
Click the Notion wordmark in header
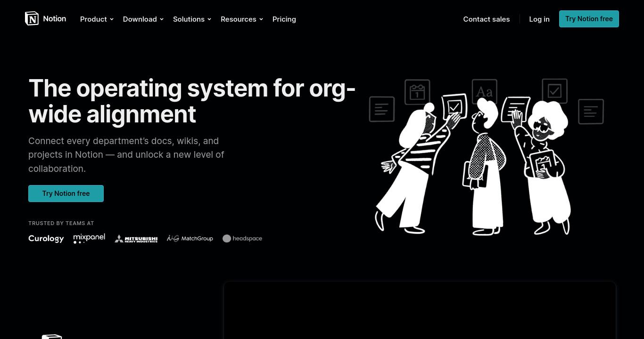coord(55,19)
